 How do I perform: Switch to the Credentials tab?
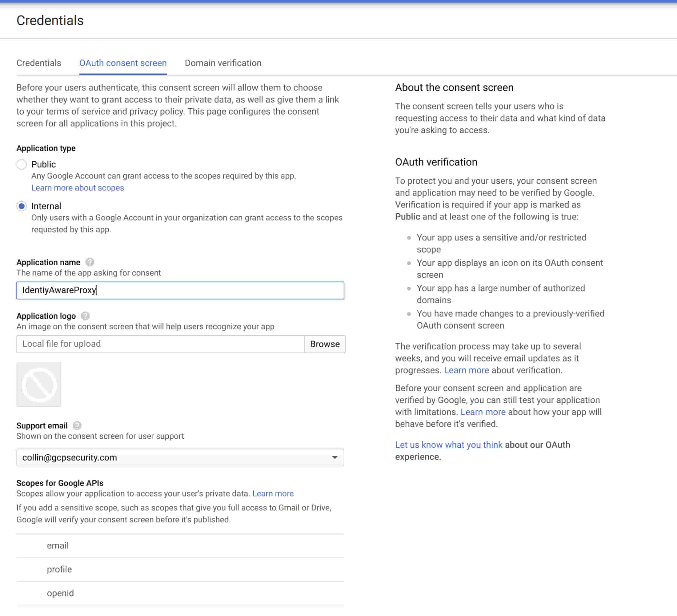click(39, 62)
